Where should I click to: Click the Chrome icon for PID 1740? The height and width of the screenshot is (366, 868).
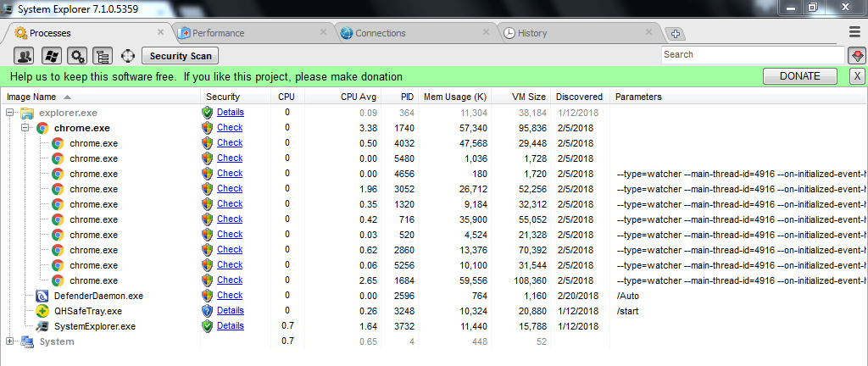tap(42, 128)
